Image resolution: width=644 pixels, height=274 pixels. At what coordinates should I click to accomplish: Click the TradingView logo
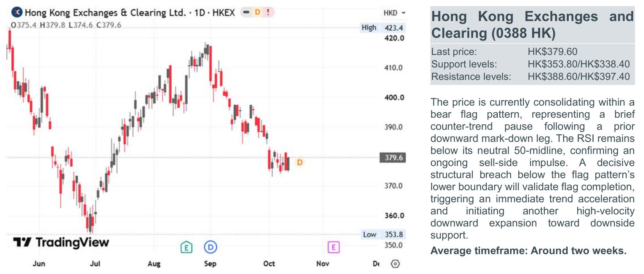coord(61,242)
